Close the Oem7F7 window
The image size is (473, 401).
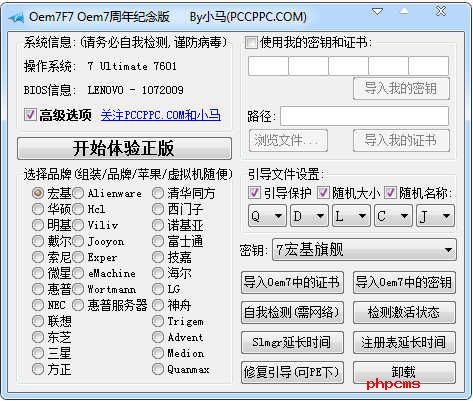441,11
